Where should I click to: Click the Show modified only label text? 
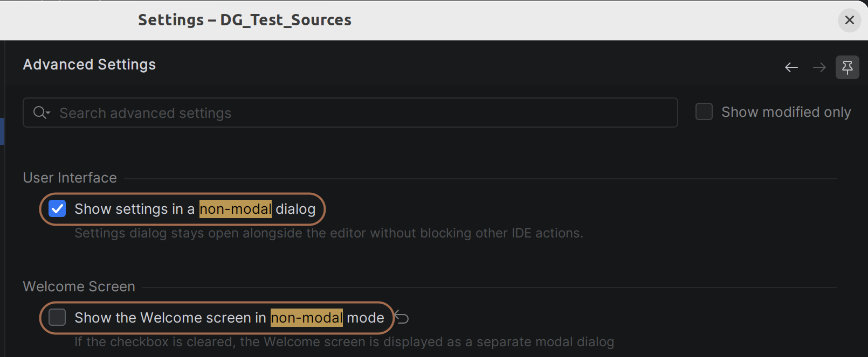point(786,112)
